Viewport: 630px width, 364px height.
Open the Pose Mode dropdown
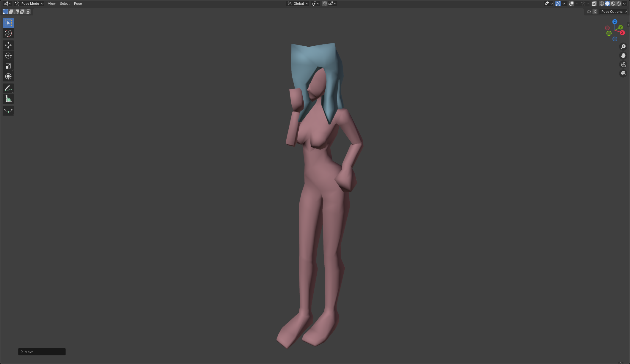point(29,4)
